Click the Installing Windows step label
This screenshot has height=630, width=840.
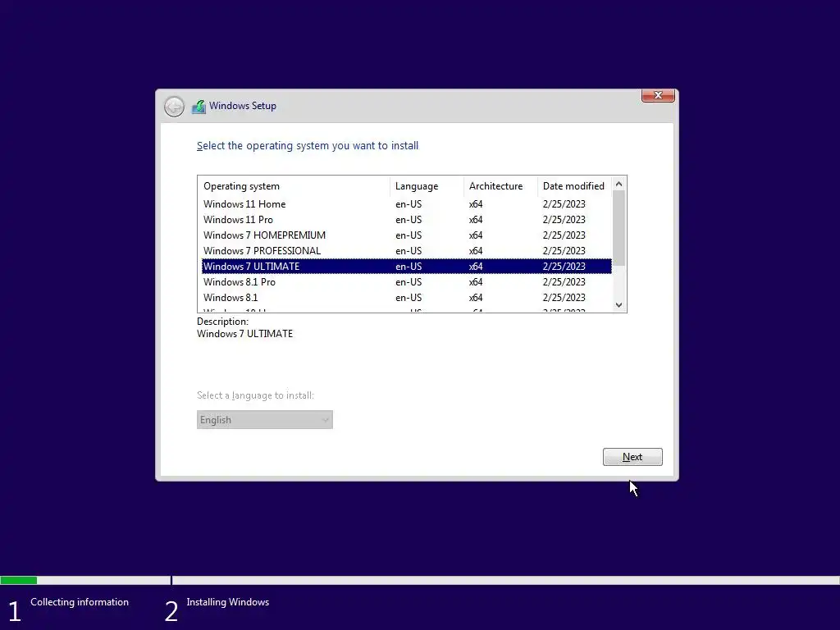pos(228,602)
